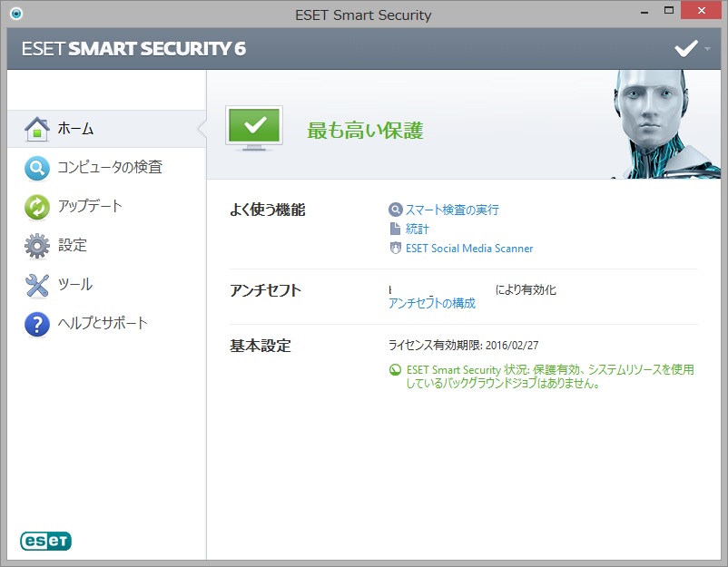Open アンチセフトの構成 link
The image size is (728, 567).
coord(432,304)
